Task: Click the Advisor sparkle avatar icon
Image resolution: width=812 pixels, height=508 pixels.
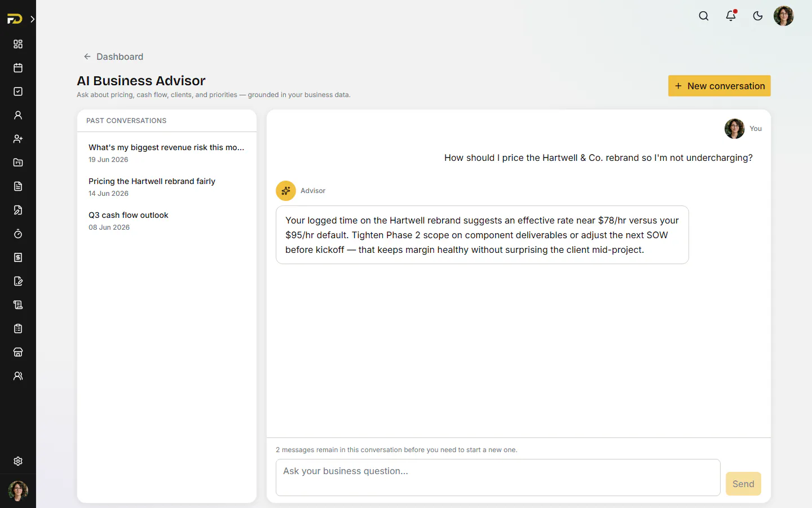Action: pos(286,191)
